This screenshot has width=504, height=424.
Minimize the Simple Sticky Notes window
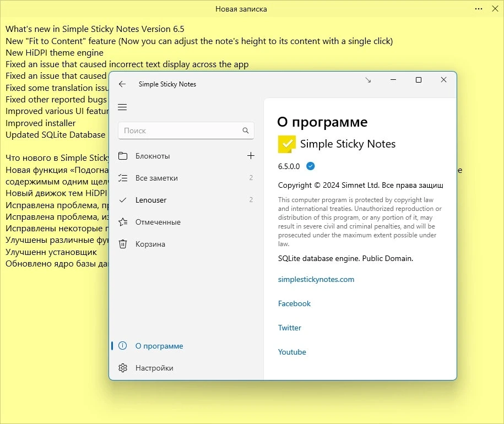(x=393, y=80)
